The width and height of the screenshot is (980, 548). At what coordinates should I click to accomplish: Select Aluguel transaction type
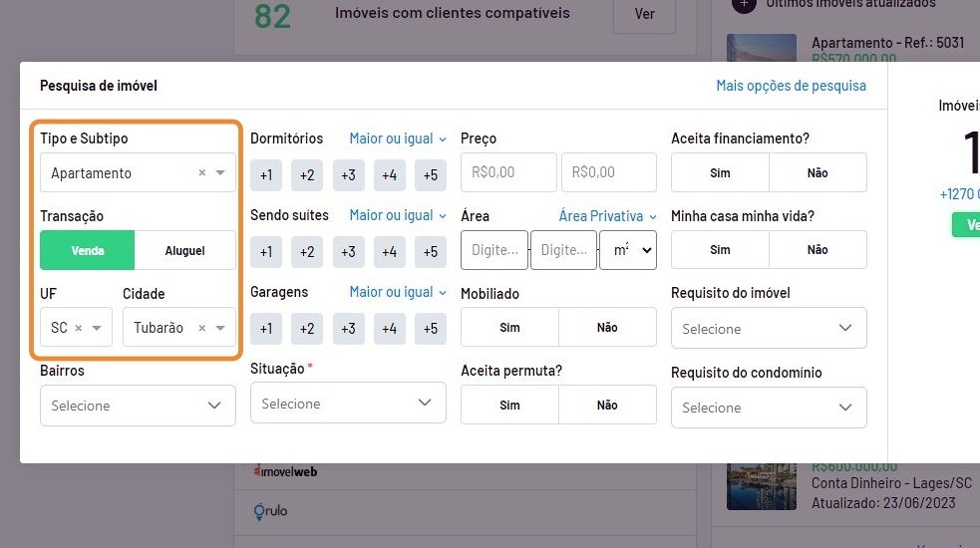pyautogui.click(x=184, y=251)
